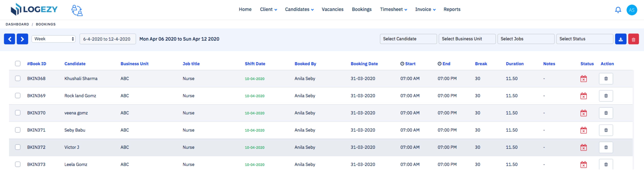Open the Bookings page
Viewport: 644px width, 176px height.
tap(362, 10)
